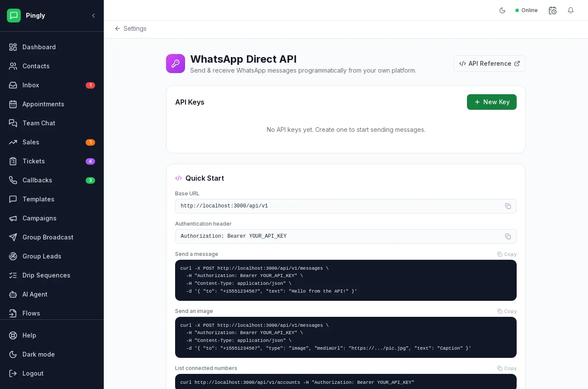This screenshot has height=389, width=588.
Task: Click the Templates message icon
Action: [x=13, y=199]
